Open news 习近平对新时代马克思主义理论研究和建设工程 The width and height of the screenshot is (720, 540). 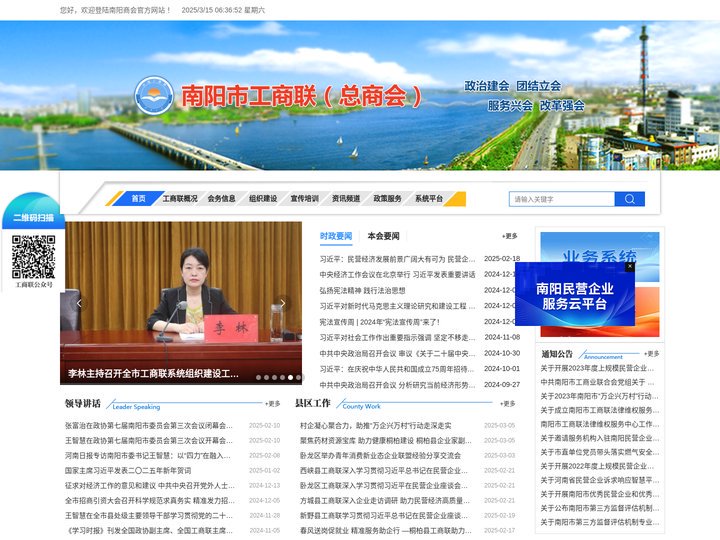pyautogui.click(x=397, y=306)
